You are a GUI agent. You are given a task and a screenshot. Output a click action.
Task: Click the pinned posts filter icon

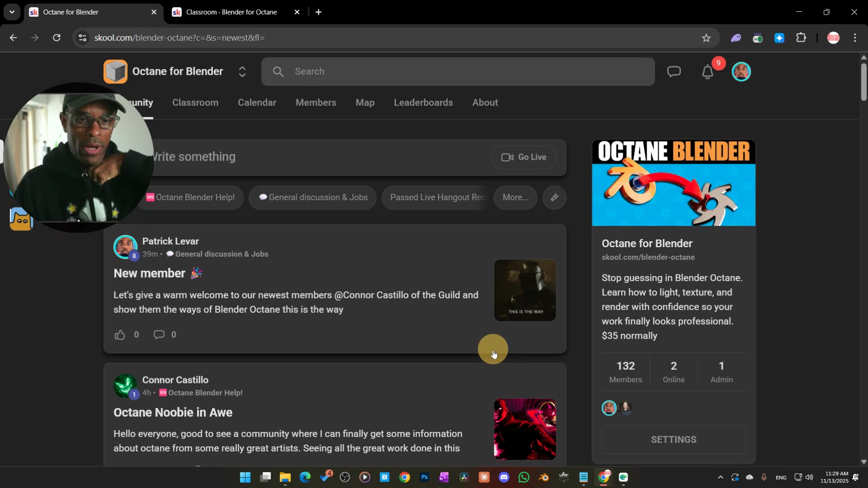554,197
